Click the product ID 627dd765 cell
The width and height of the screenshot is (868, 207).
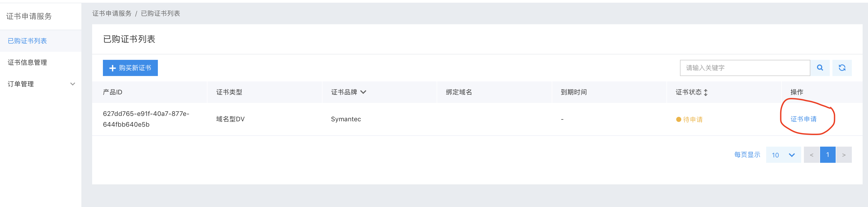(146, 119)
